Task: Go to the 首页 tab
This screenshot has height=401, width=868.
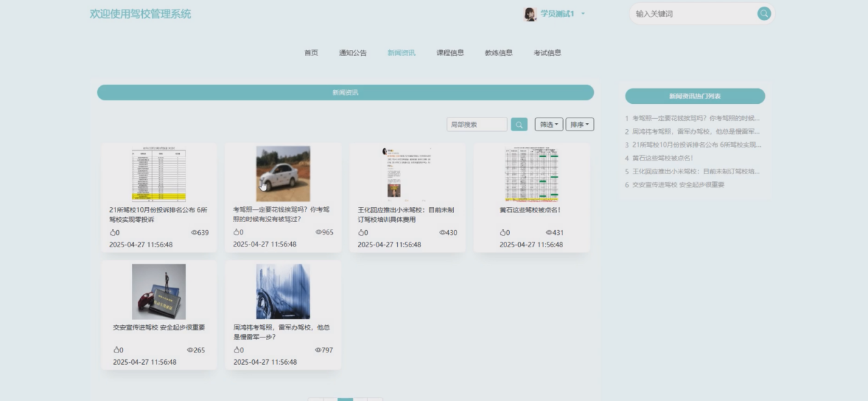Action: click(x=311, y=53)
